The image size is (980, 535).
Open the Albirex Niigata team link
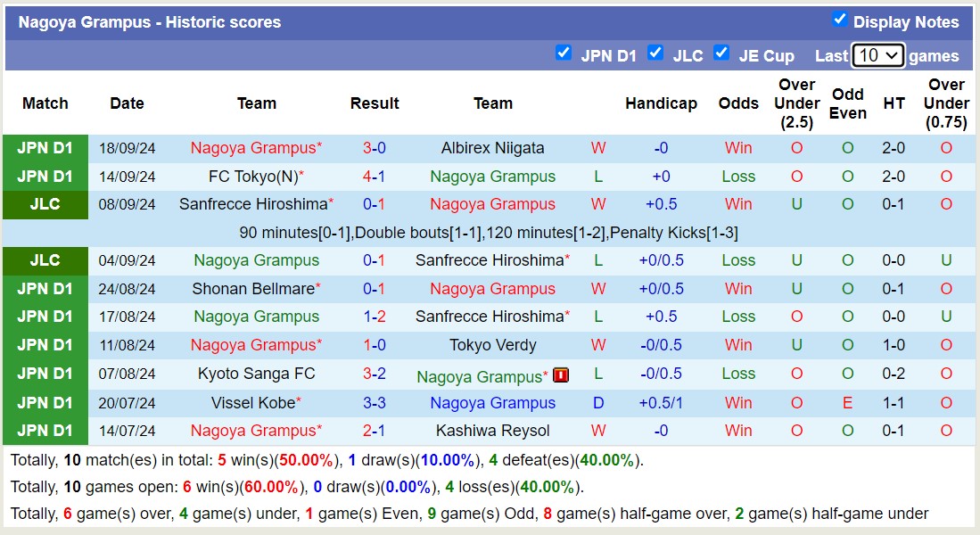(492, 148)
